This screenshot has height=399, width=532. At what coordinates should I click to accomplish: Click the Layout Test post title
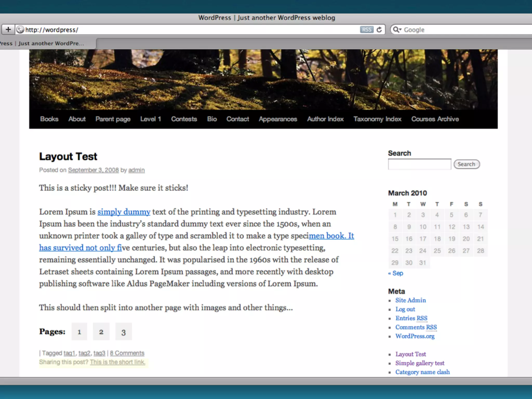(x=68, y=156)
